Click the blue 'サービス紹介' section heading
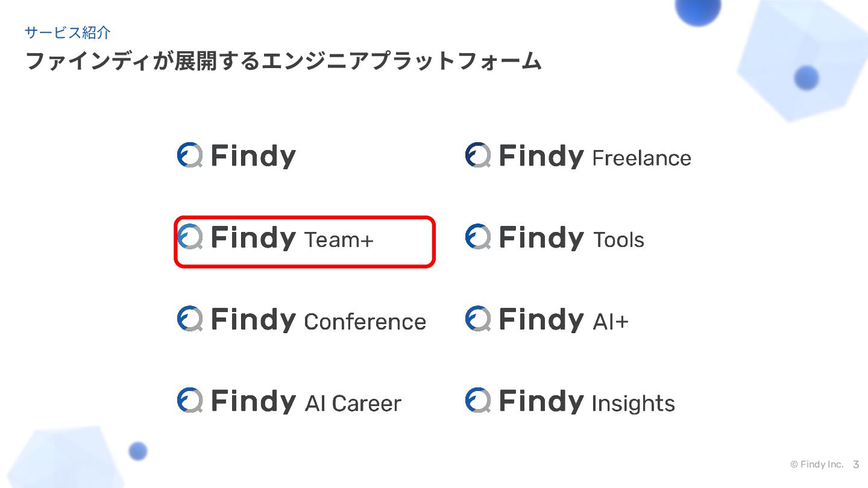This screenshot has height=488, width=868. (68, 33)
